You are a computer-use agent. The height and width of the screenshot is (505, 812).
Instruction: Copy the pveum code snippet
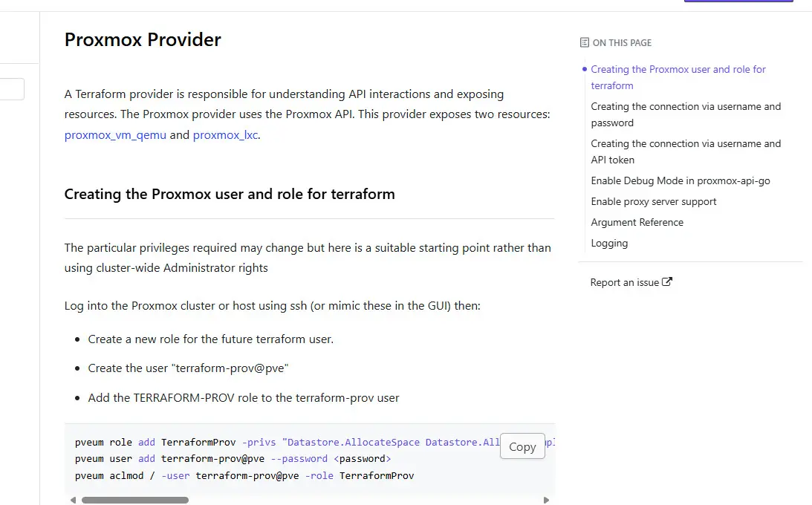click(x=522, y=446)
